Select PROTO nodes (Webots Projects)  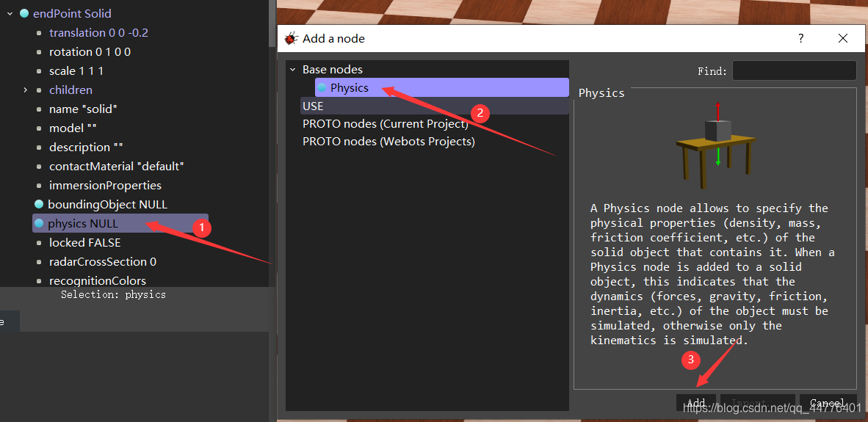click(388, 142)
